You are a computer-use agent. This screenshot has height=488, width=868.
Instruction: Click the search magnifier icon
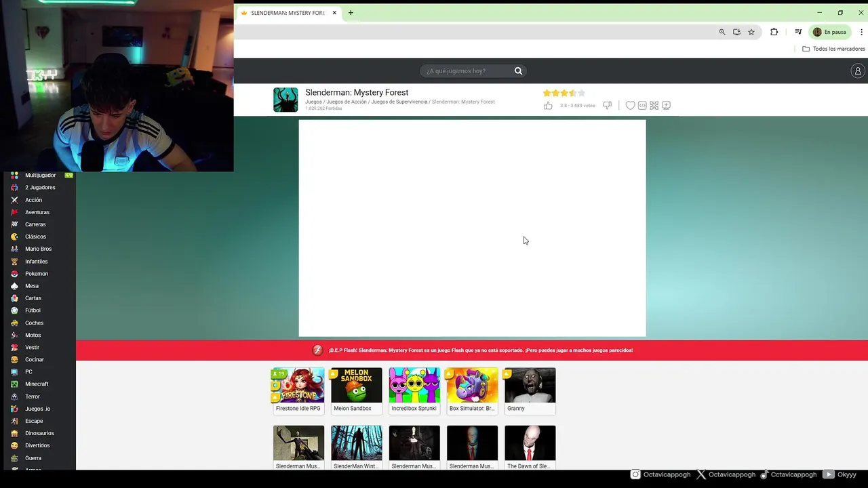pyautogui.click(x=518, y=71)
